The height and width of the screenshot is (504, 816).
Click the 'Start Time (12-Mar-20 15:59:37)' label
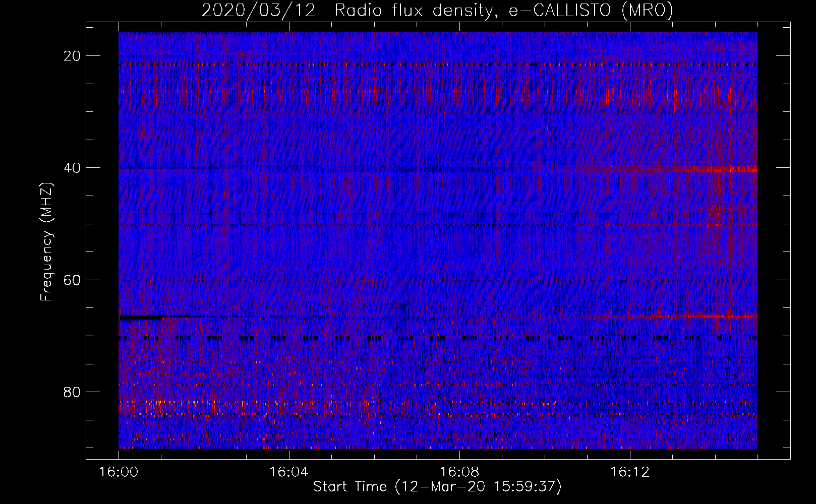(x=437, y=487)
